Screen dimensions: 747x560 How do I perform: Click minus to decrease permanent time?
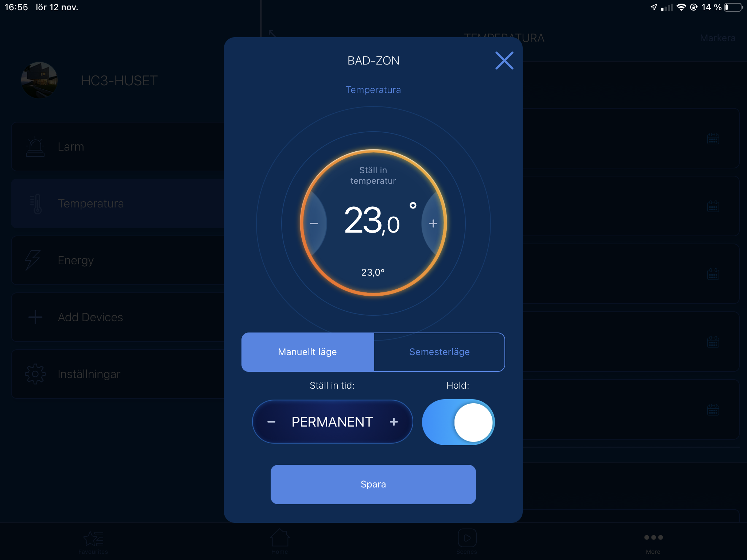(x=271, y=421)
